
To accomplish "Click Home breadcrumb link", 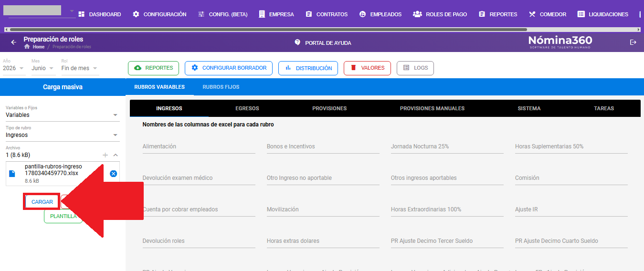I will [39, 47].
